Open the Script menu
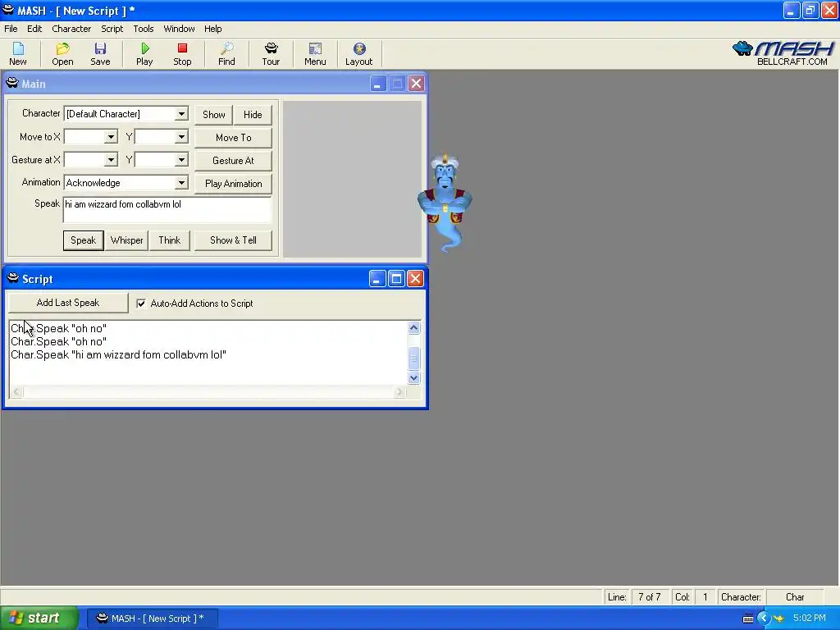The height and width of the screenshot is (630, 840). tap(112, 29)
